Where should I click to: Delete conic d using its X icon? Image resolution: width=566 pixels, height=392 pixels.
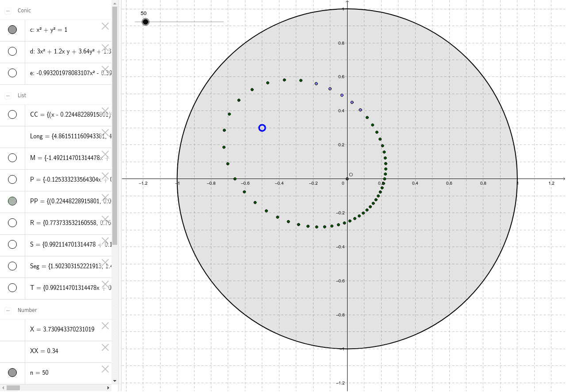tap(105, 48)
